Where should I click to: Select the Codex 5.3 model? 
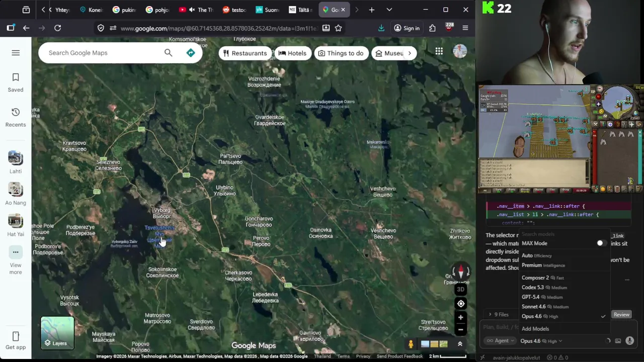click(565, 288)
